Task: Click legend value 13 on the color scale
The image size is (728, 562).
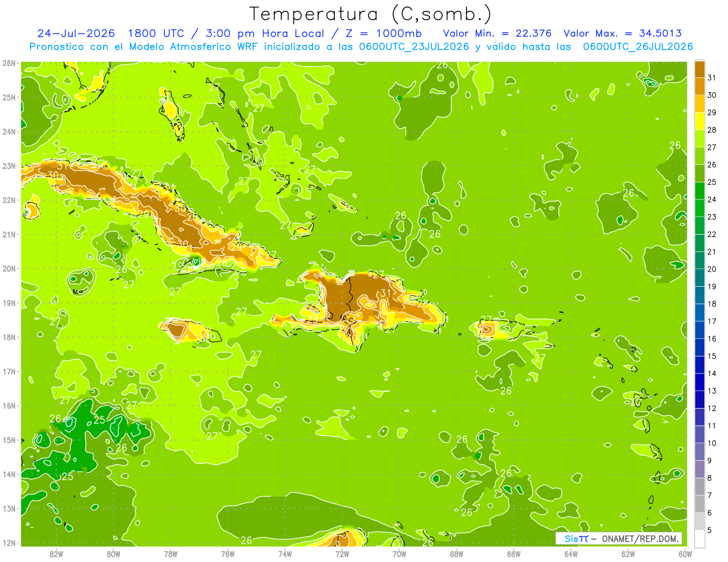Action: 712,391
